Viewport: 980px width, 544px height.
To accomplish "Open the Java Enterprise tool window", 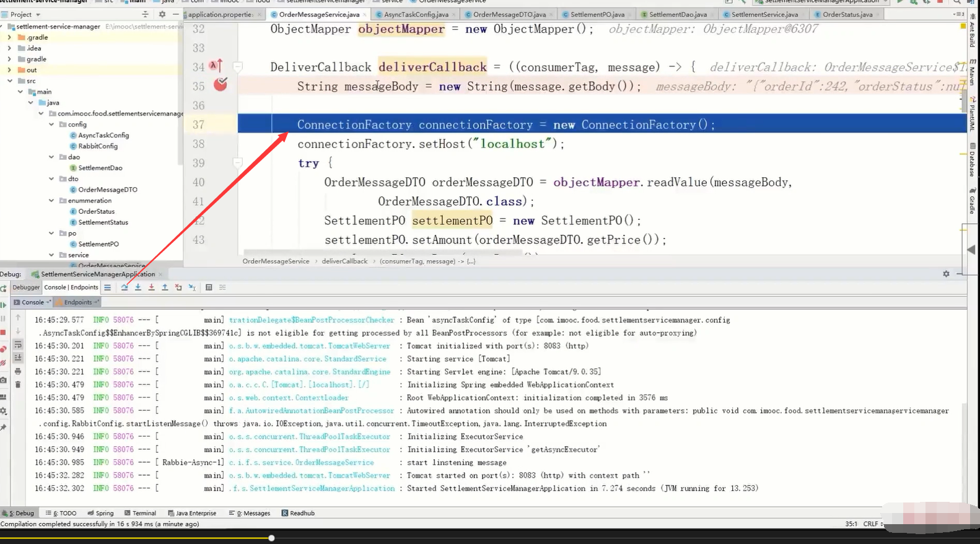I will pos(192,513).
